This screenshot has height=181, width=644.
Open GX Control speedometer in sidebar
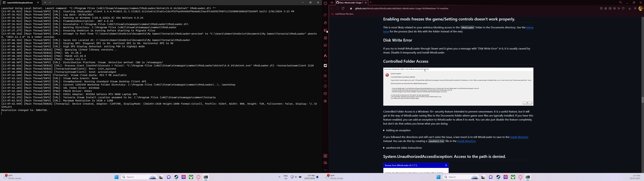(x=325, y=15)
